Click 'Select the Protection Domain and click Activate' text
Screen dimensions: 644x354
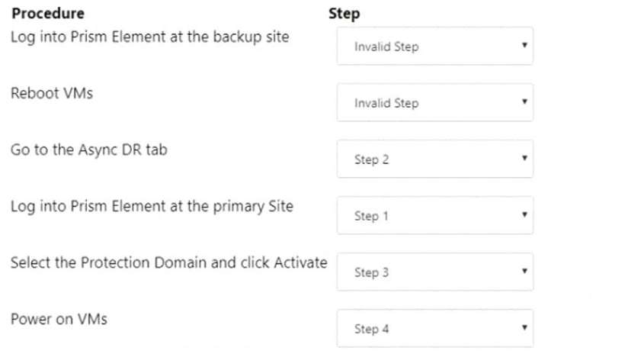pos(168,262)
